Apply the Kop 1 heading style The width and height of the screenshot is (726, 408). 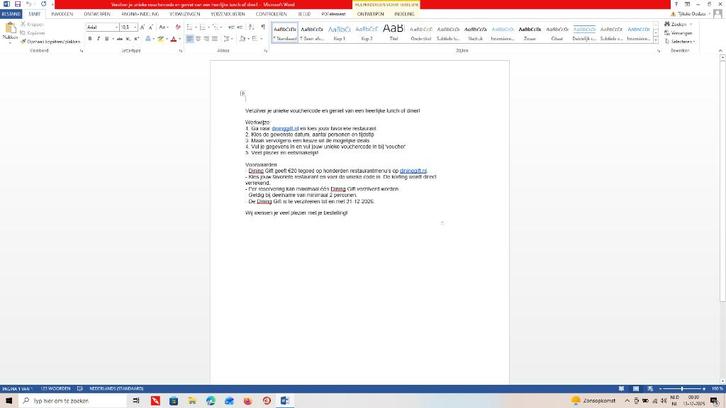[339, 32]
